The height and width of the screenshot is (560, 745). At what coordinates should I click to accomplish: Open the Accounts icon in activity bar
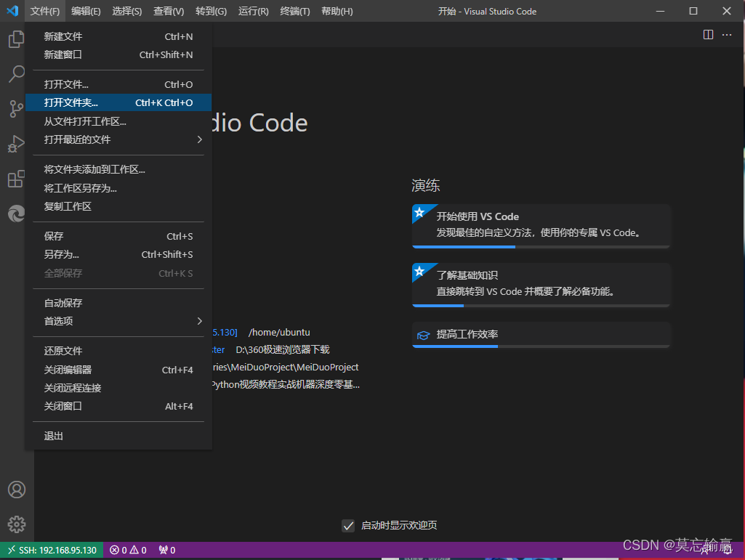point(16,490)
